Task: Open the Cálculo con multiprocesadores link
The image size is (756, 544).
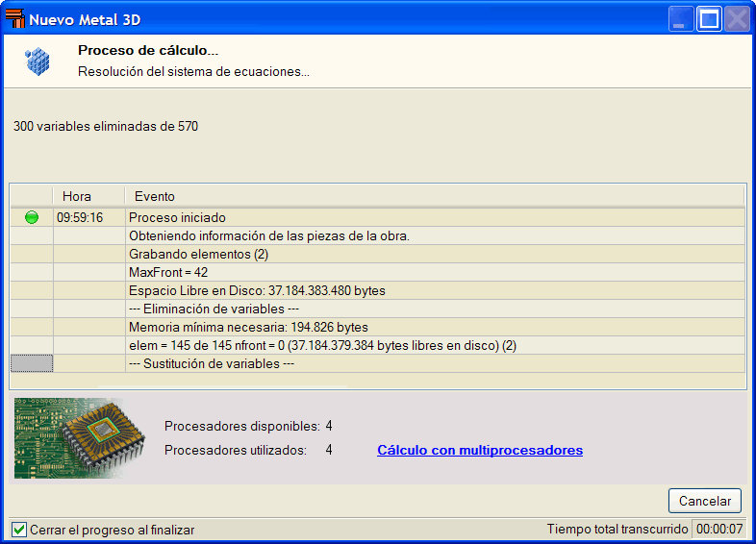Action: (x=480, y=450)
